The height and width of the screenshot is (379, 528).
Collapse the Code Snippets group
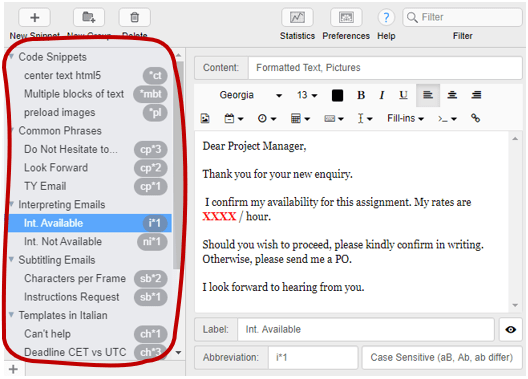12,56
